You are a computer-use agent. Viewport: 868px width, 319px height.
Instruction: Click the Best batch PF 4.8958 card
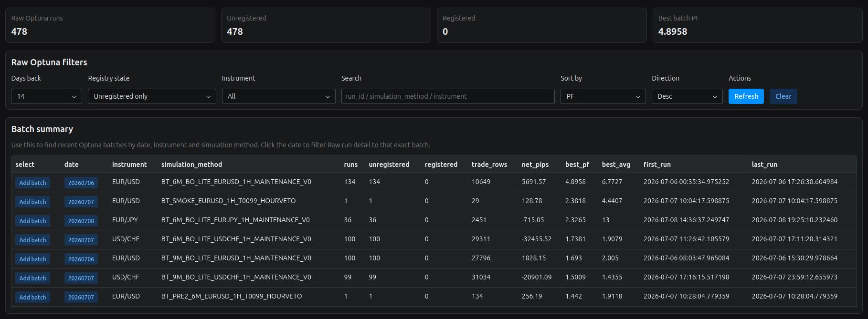point(757,25)
